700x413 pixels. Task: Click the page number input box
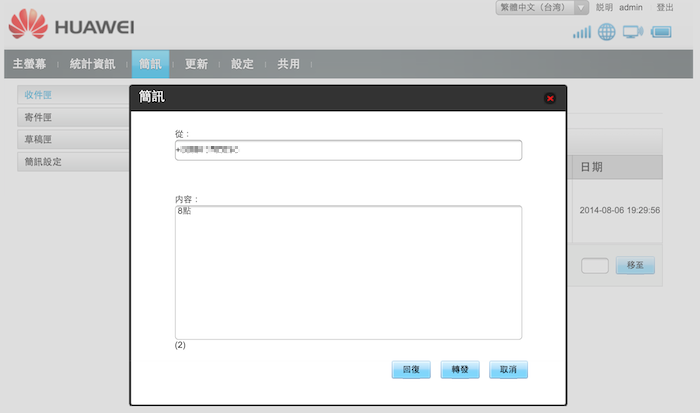tap(595, 266)
